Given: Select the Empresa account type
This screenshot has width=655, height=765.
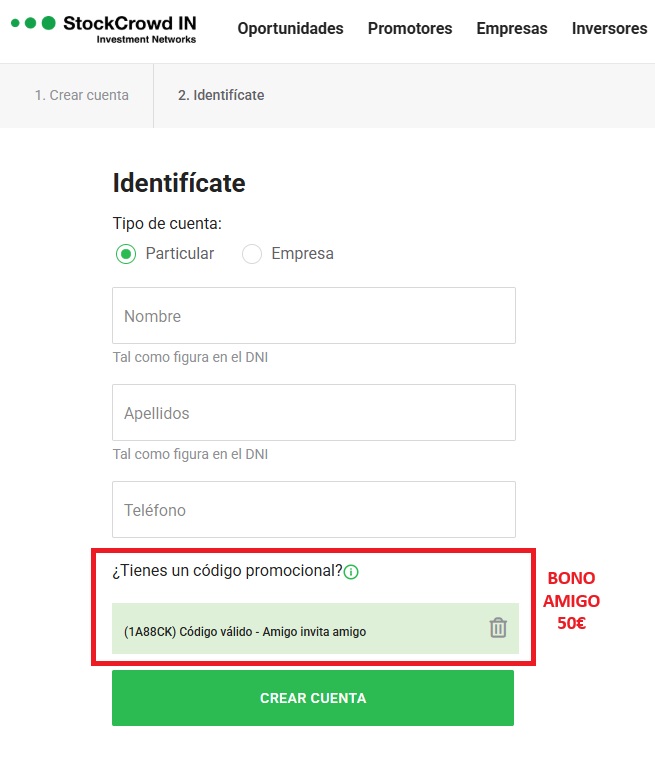Looking at the screenshot, I should 252,254.
